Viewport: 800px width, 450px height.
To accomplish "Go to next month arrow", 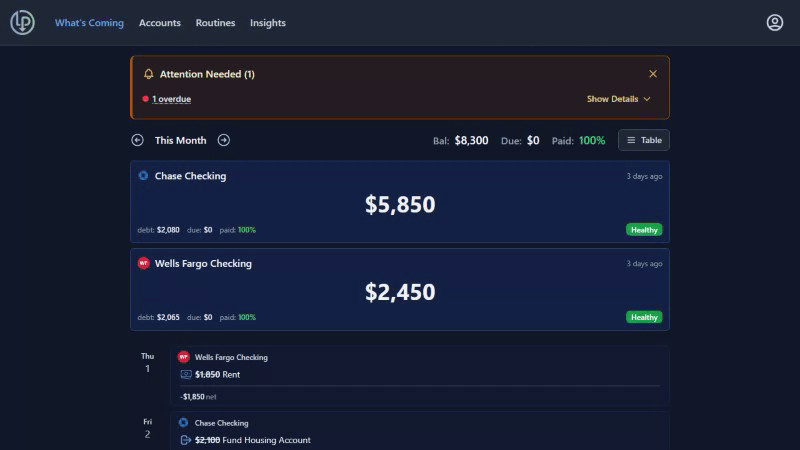I will click(x=224, y=140).
